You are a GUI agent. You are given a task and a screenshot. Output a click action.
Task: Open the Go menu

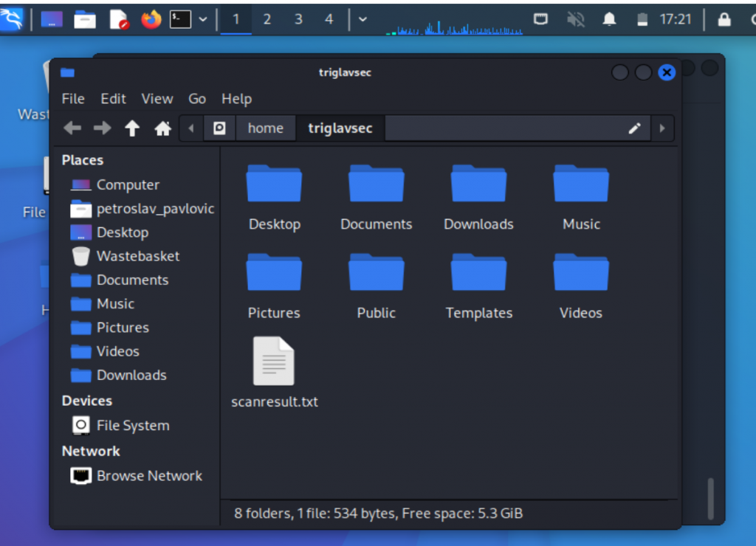197,99
